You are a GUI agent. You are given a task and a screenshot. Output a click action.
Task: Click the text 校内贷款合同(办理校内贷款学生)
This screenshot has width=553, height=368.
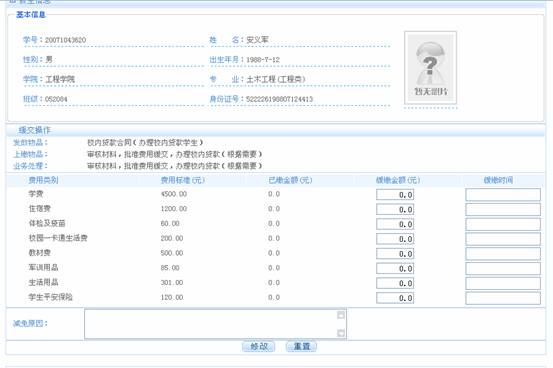(145, 143)
